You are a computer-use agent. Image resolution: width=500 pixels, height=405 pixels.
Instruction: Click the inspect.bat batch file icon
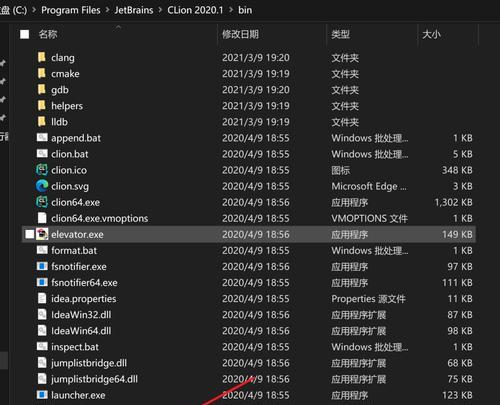pyautogui.click(x=42, y=346)
